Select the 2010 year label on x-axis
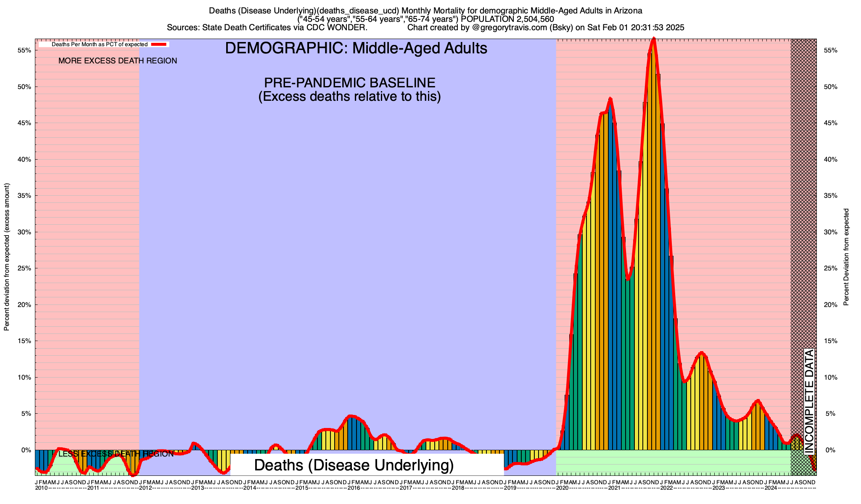Screen dimensions: 861x504 point(41,488)
